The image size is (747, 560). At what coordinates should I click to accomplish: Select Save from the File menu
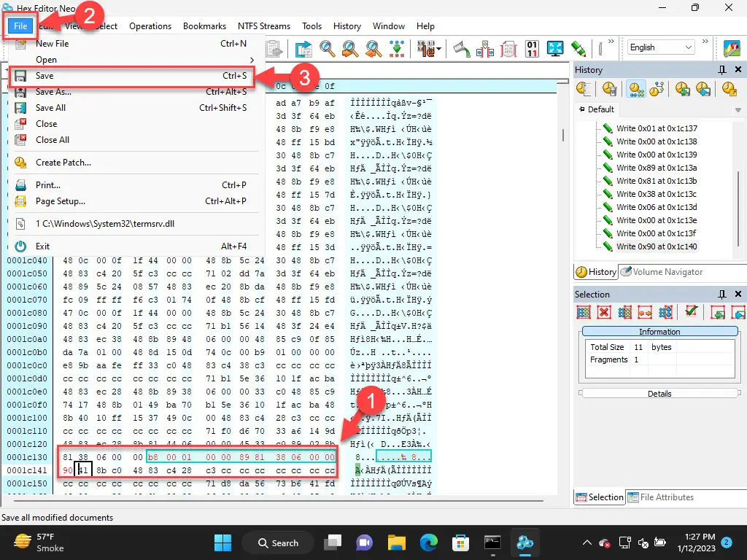point(44,76)
